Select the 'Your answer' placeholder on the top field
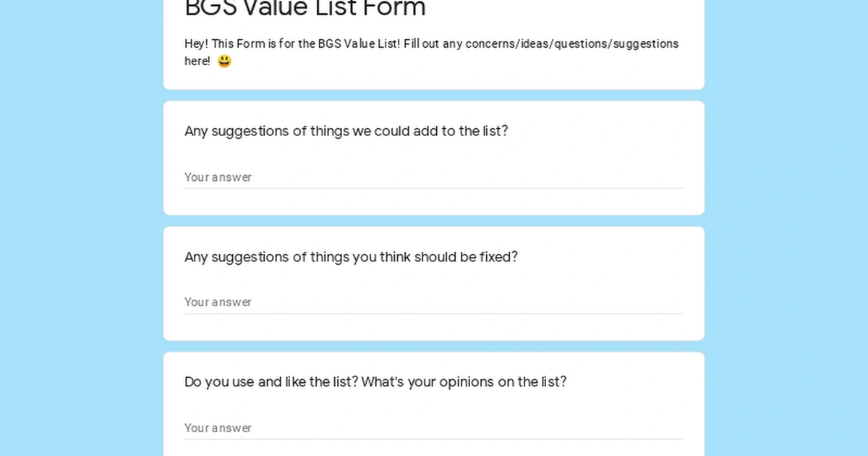 pyautogui.click(x=218, y=177)
